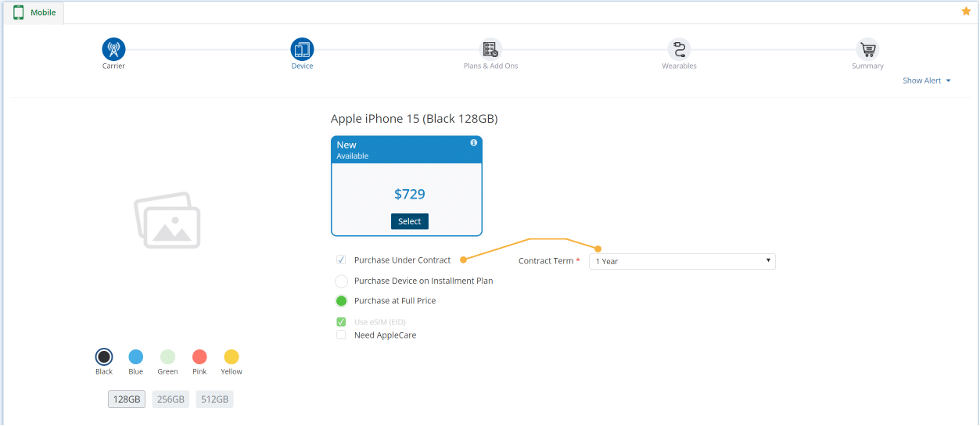The image size is (980, 426).
Task: Pick the Pink color swatch
Action: [199, 357]
